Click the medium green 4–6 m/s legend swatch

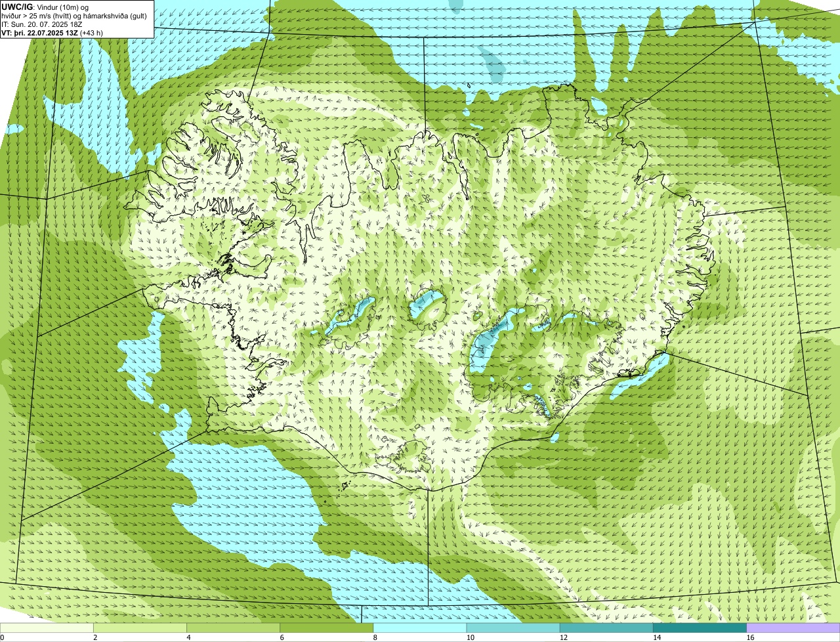[234, 628]
